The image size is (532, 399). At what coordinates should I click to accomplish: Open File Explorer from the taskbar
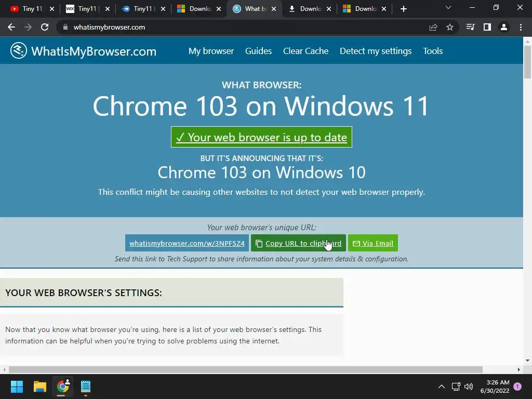point(39,387)
